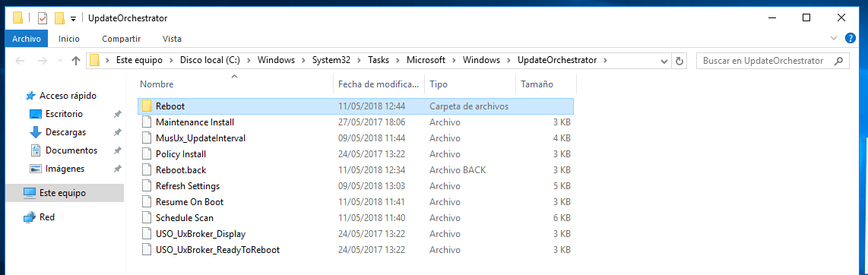Click the New folder quick access icon
This screenshot has height=275, width=868.
coord(59,18)
